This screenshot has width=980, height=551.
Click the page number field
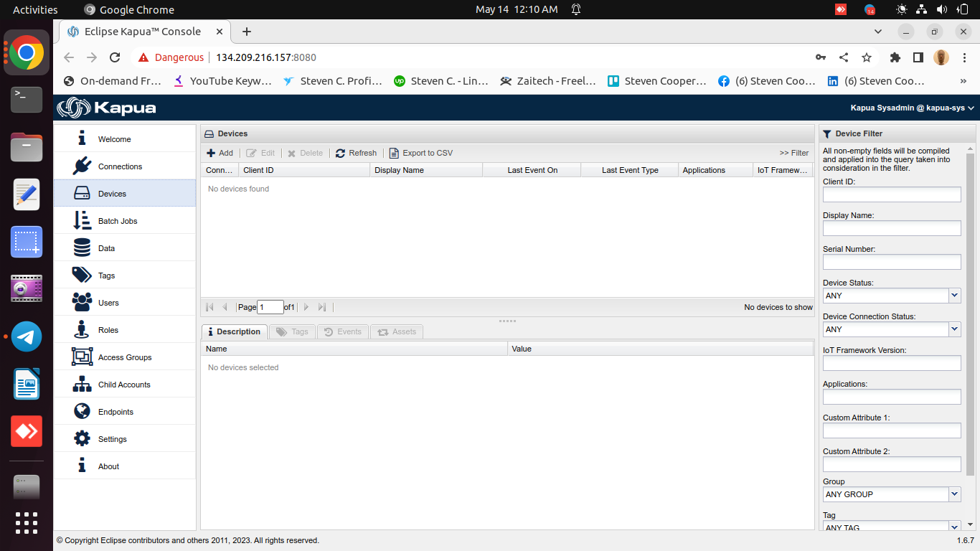(x=270, y=307)
